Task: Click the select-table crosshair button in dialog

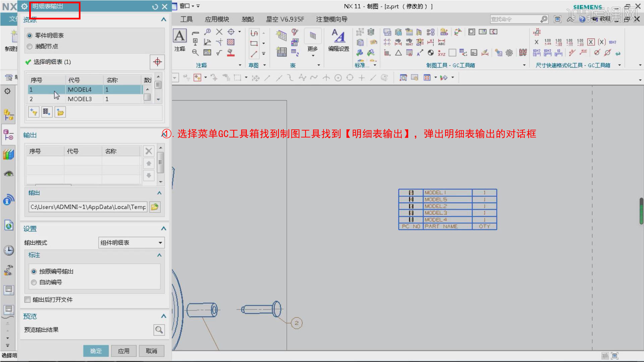Action: (x=157, y=62)
